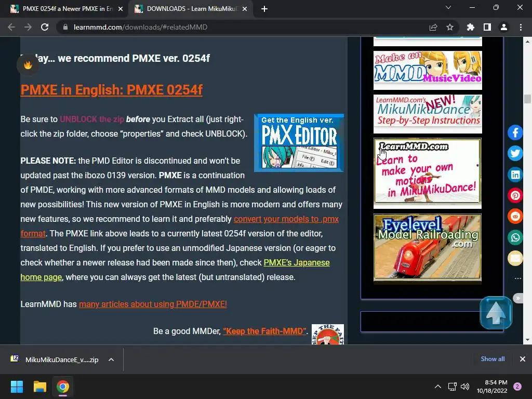This screenshot has height=399, width=532.
Task: Visit PMXE's Japanese home page link
Action: point(297,262)
